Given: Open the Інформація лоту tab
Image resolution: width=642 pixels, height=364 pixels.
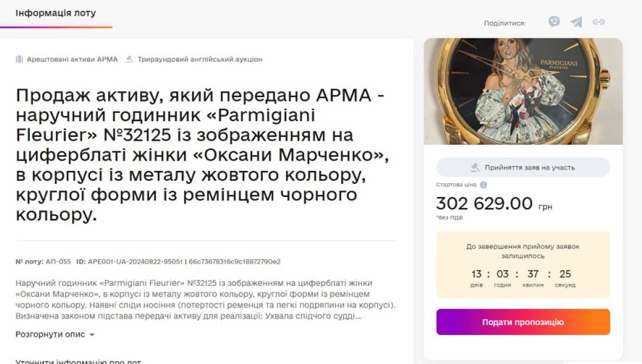Looking at the screenshot, I should [55, 13].
